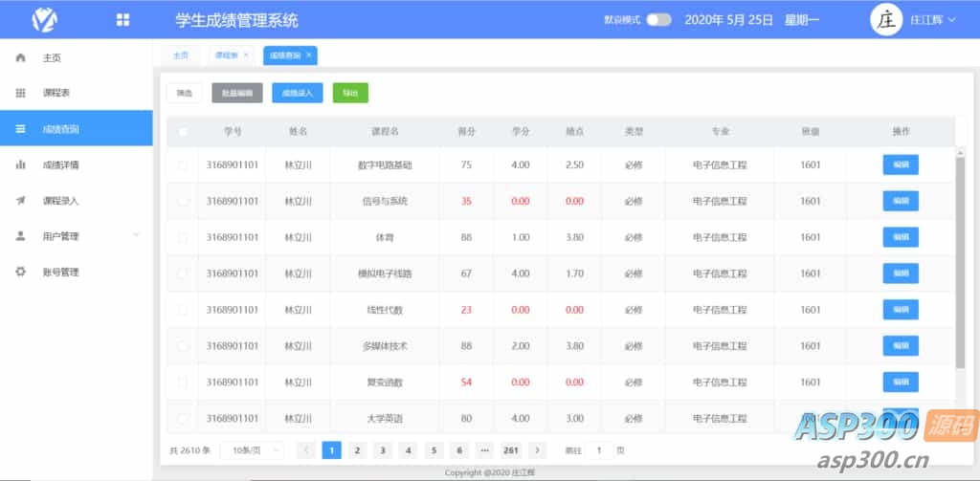The width and height of the screenshot is (980, 481).
Task: Click the table's vertical scrollbar
Action: pos(960,263)
